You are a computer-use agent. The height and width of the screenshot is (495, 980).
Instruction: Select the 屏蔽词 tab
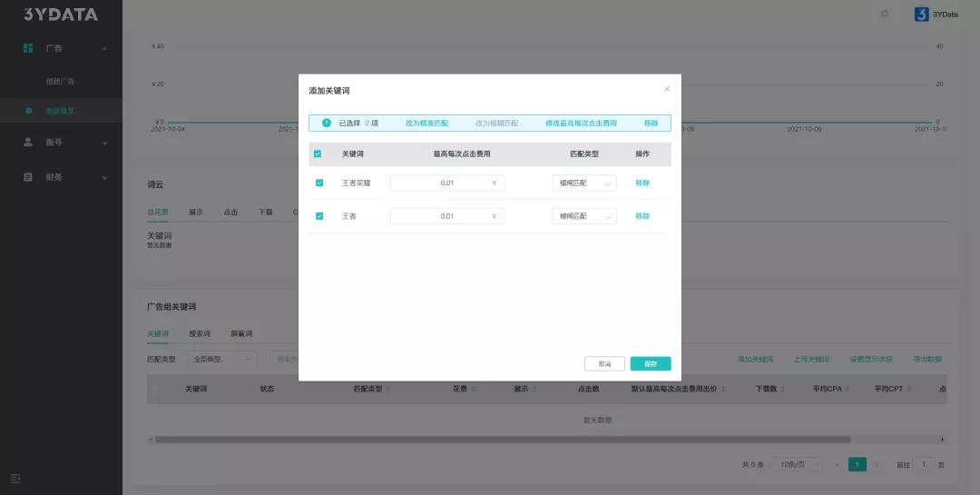click(241, 333)
